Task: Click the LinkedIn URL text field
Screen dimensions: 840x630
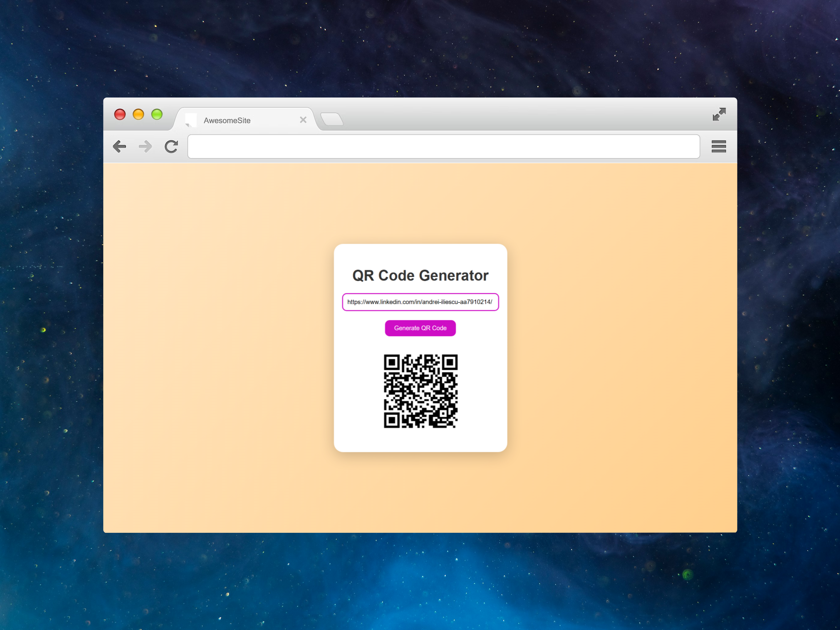Action: [420, 302]
